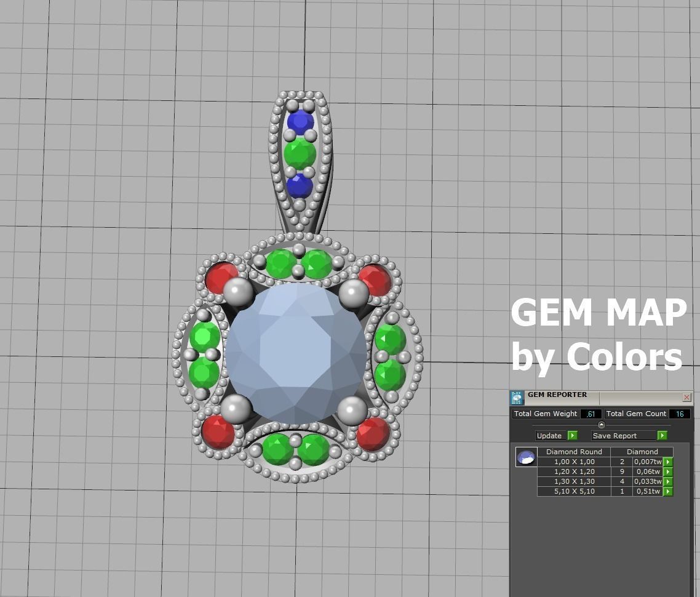Select the large center grey-blue gemstone
Screen dimensions: 700x597
[296, 353]
